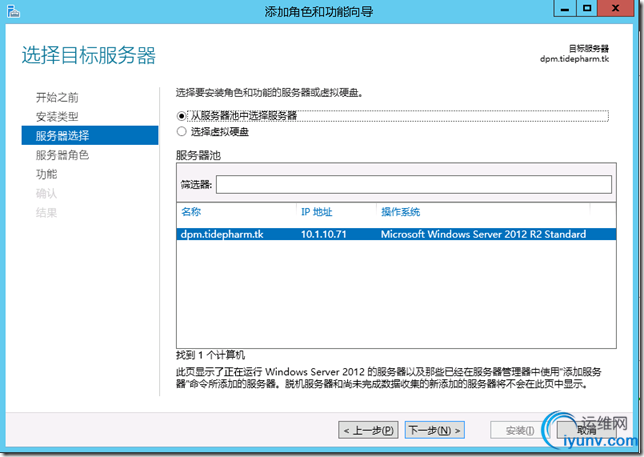Go to the 安装类型 step

point(57,117)
